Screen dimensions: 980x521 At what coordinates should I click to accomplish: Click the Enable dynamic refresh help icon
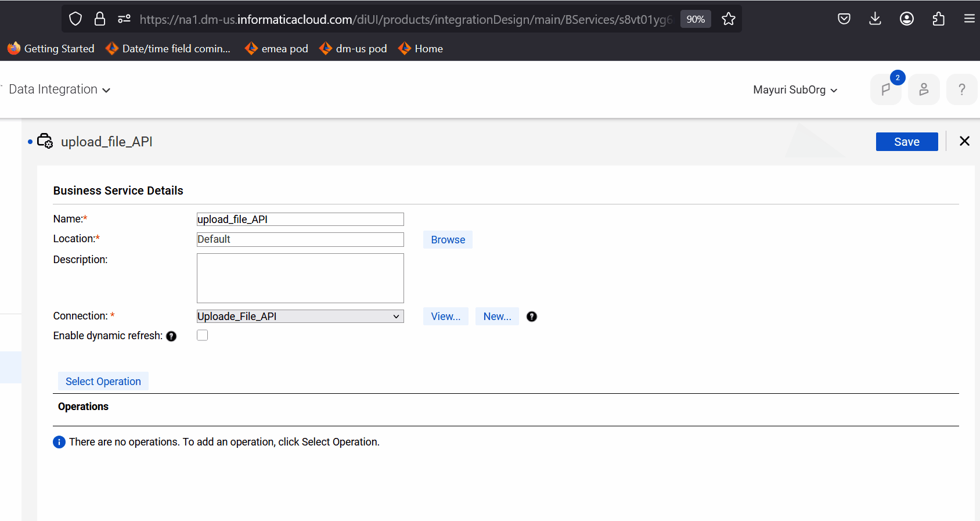tap(171, 336)
